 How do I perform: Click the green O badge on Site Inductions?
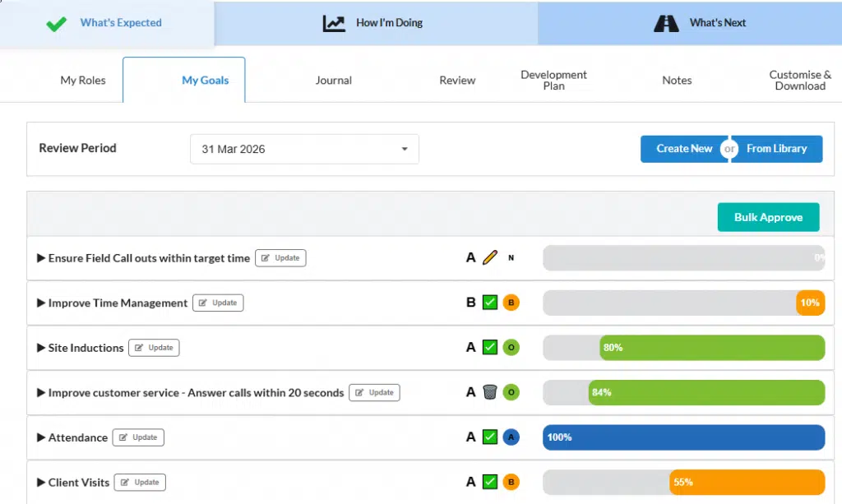(511, 347)
